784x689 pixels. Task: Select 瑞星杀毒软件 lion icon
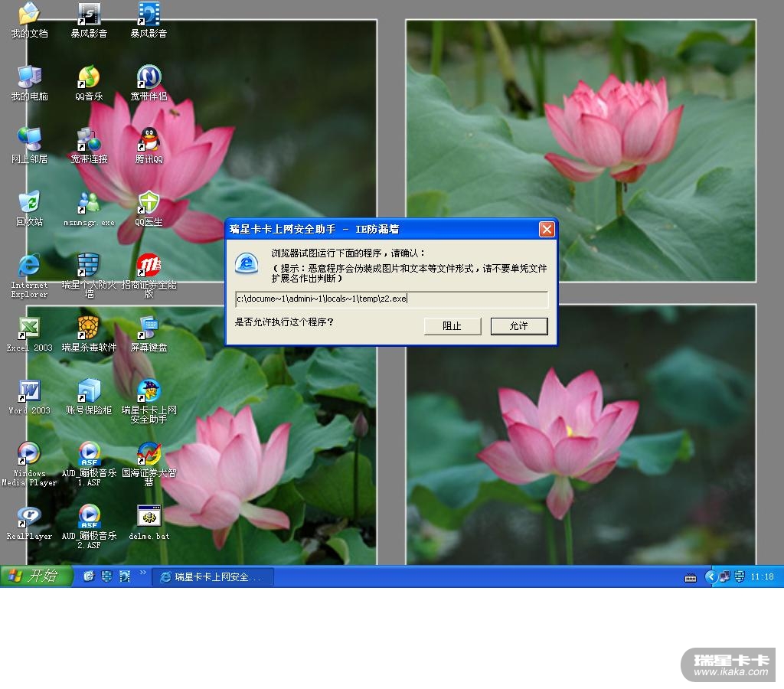[x=89, y=335]
